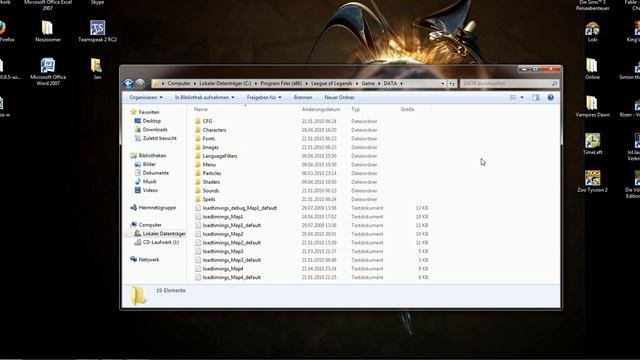Select the Fonts folder icon
This screenshot has width=640, height=360.
[198, 138]
